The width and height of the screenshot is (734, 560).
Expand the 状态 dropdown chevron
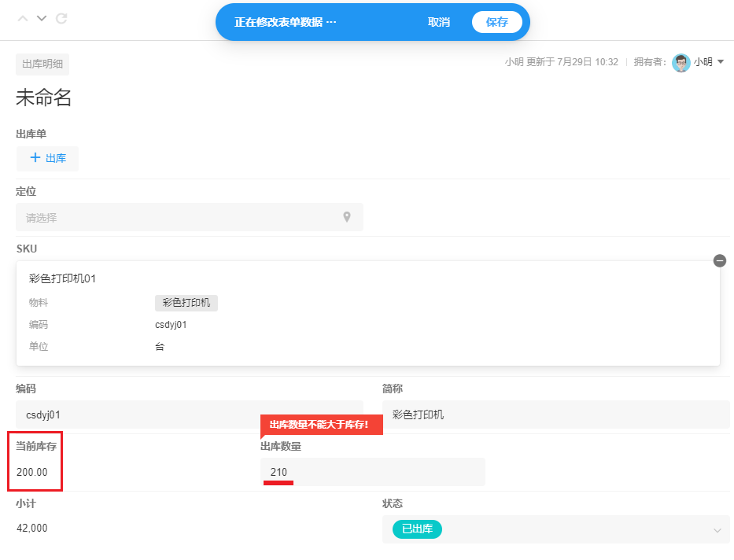pos(717,530)
